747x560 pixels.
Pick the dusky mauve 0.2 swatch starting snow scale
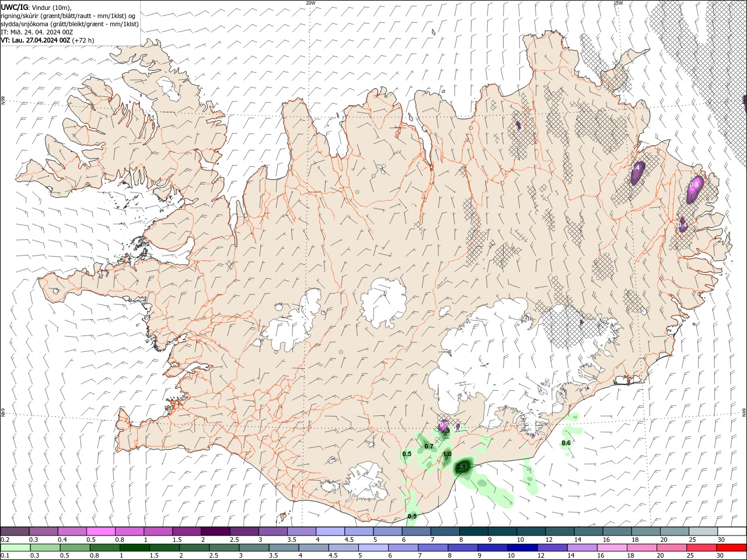tap(15, 531)
